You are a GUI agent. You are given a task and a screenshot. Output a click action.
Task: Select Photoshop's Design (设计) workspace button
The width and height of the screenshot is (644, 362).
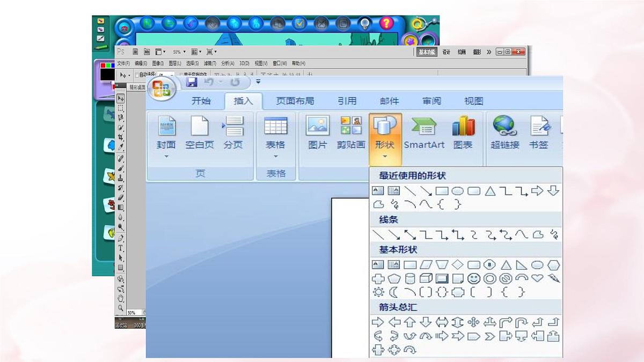pos(447,52)
